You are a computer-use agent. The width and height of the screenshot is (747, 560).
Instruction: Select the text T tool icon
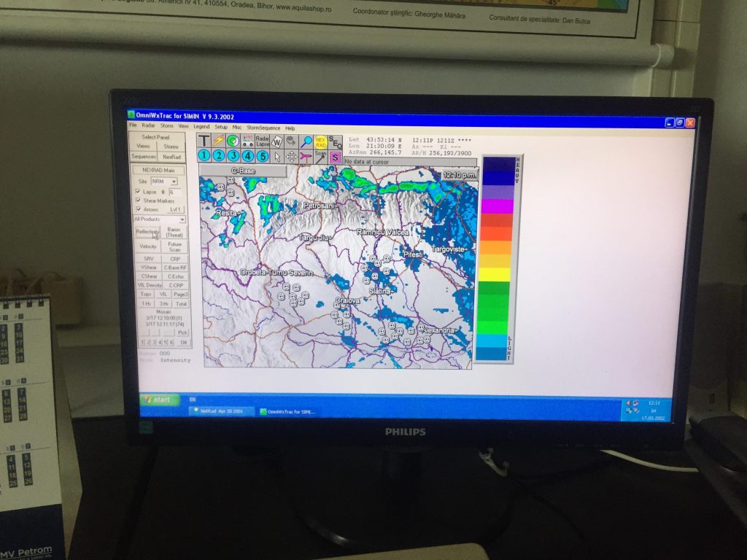pyautogui.click(x=204, y=141)
